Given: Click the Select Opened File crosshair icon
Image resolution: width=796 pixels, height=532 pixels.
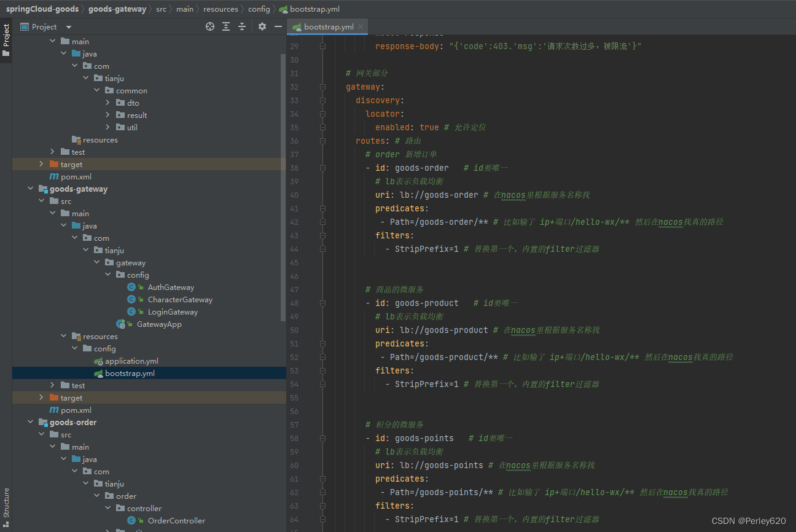Looking at the screenshot, I should click(x=210, y=26).
